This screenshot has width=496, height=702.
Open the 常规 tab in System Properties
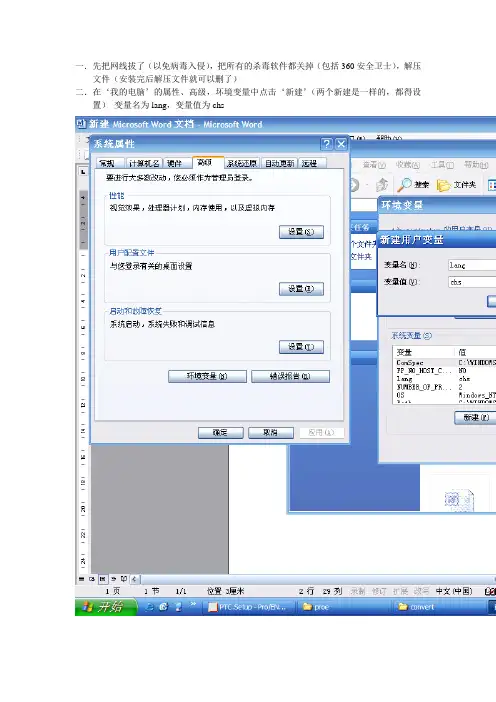(107, 163)
